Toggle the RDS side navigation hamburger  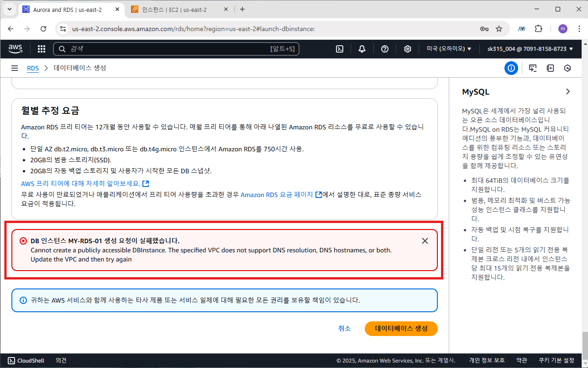pyautogui.click(x=15, y=68)
